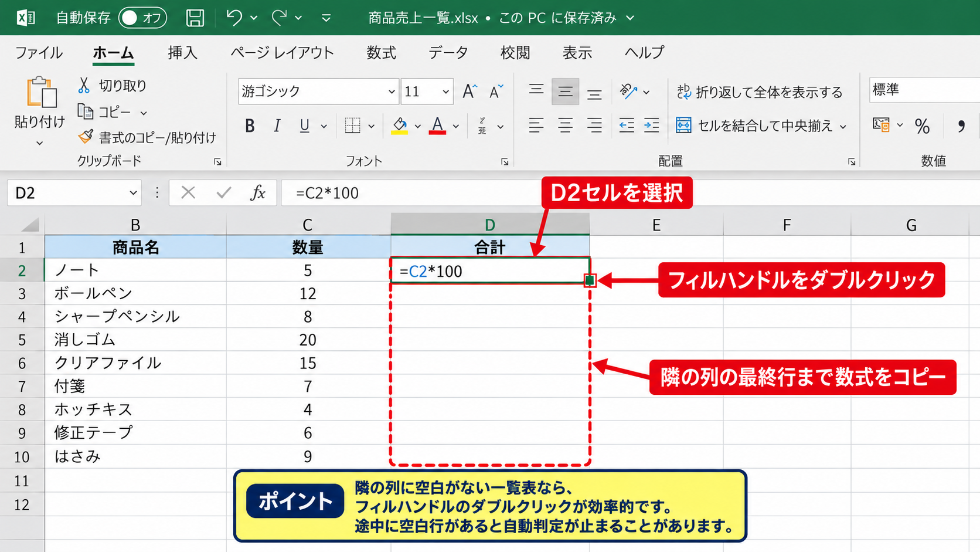
Task: Open the fill color dropdown arrow
Action: (x=418, y=126)
